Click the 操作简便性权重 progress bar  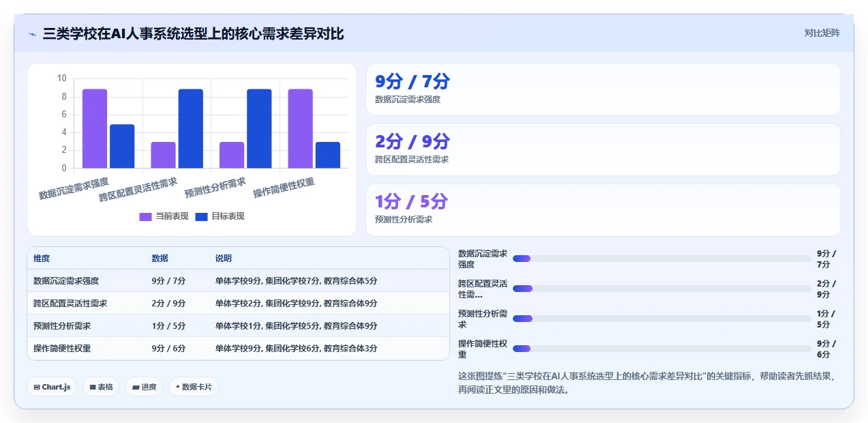tap(662, 349)
